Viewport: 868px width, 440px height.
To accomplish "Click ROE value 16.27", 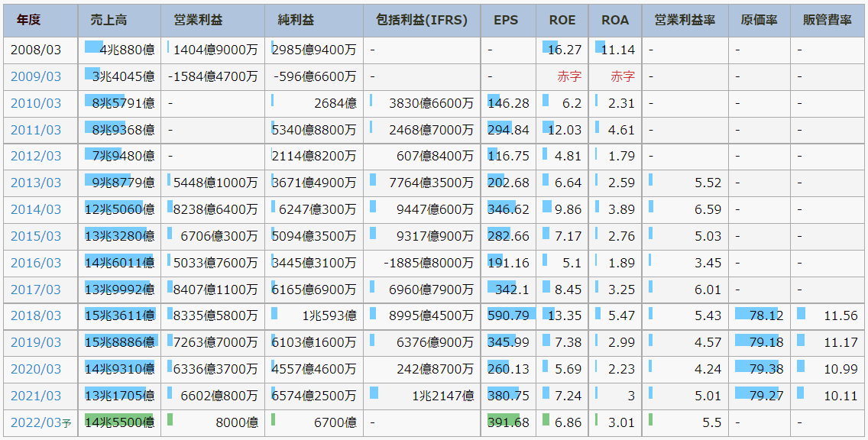I will coord(565,50).
